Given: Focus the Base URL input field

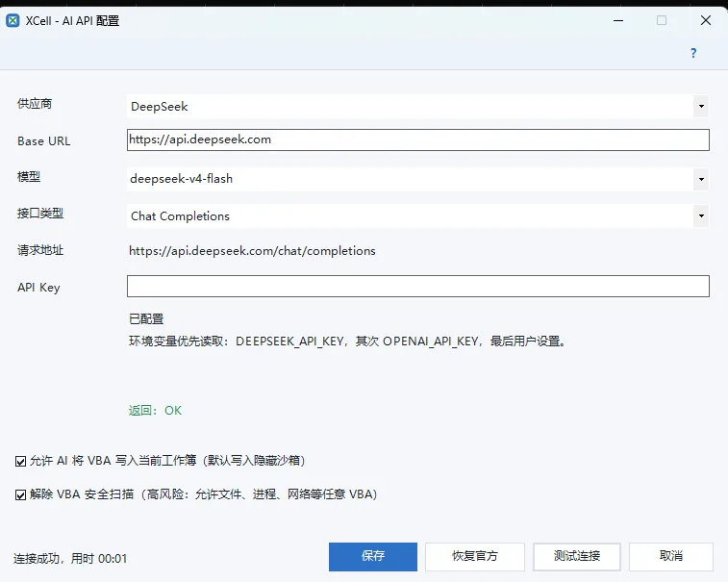Looking at the screenshot, I should pyautogui.click(x=418, y=139).
